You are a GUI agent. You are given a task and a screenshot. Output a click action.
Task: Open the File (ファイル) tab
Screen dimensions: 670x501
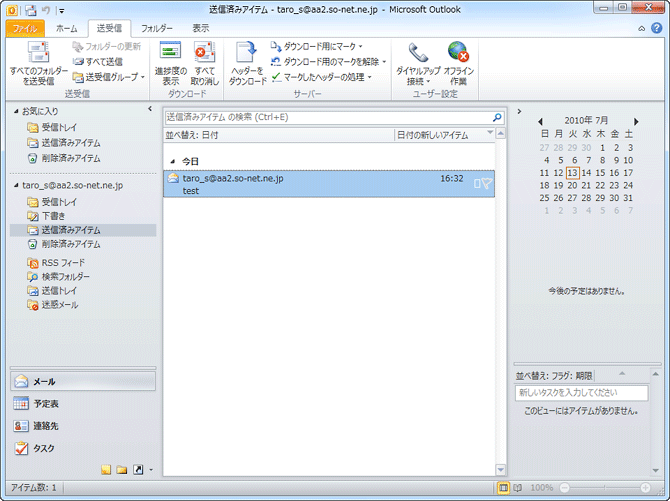pos(25,29)
